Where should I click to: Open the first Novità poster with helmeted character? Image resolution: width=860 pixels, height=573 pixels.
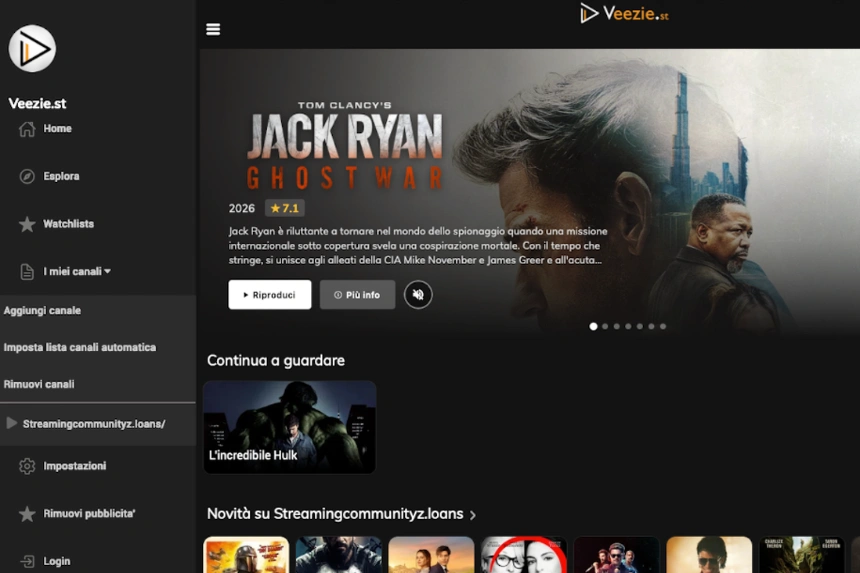point(246,555)
